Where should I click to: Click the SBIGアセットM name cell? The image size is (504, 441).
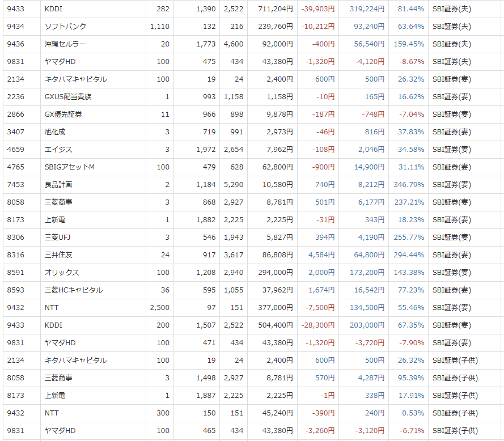click(69, 167)
